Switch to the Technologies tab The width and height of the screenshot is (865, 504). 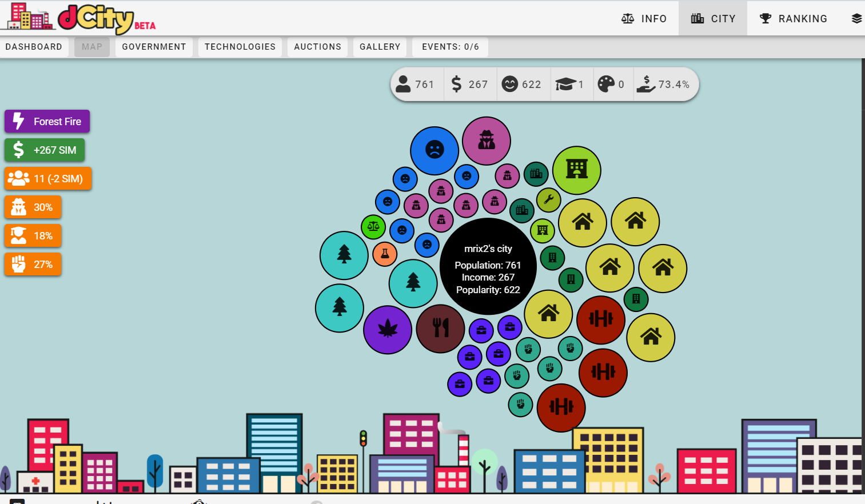tap(240, 47)
